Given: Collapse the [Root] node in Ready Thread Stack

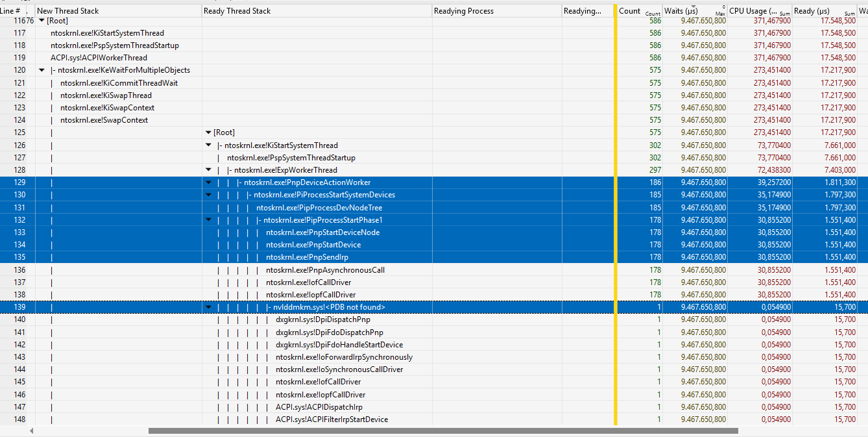Looking at the screenshot, I should point(208,132).
